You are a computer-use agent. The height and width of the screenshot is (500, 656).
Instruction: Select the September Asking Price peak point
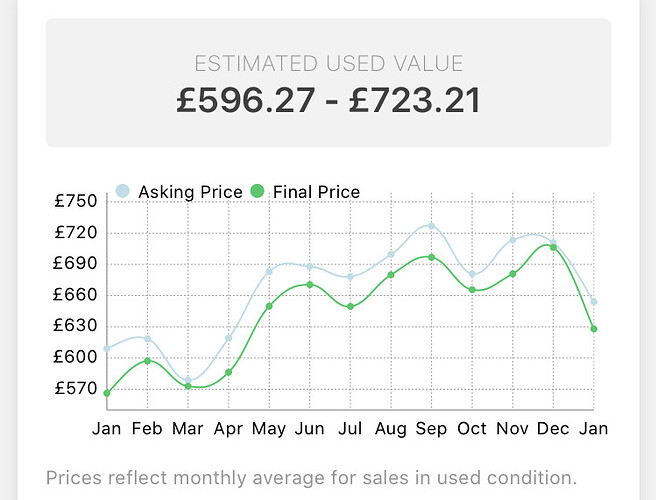[x=432, y=226]
